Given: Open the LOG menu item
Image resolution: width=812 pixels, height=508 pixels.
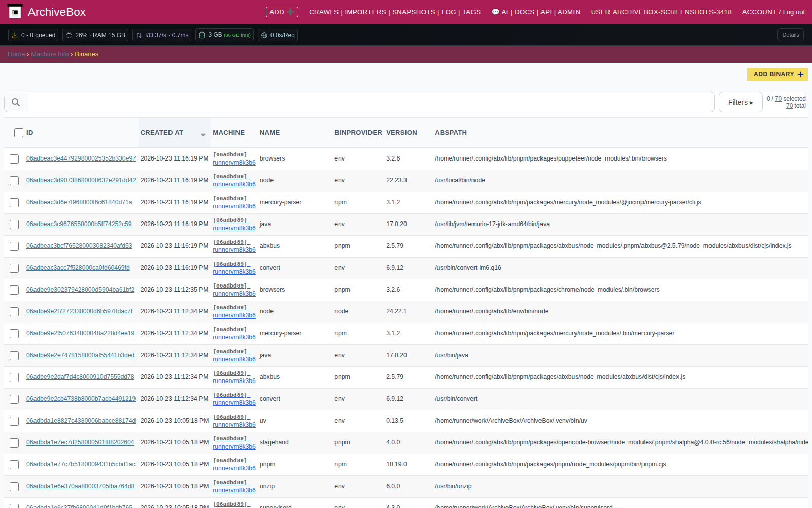Looking at the screenshot, I should pyautogui.click(x=449, y=12).
